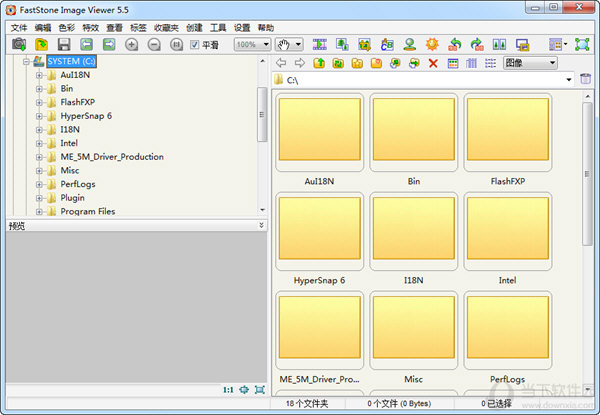Expand the HyperSnap 6 tree folder
The image size is (600, 415).
pyautogui.click(x=39, y=116)
